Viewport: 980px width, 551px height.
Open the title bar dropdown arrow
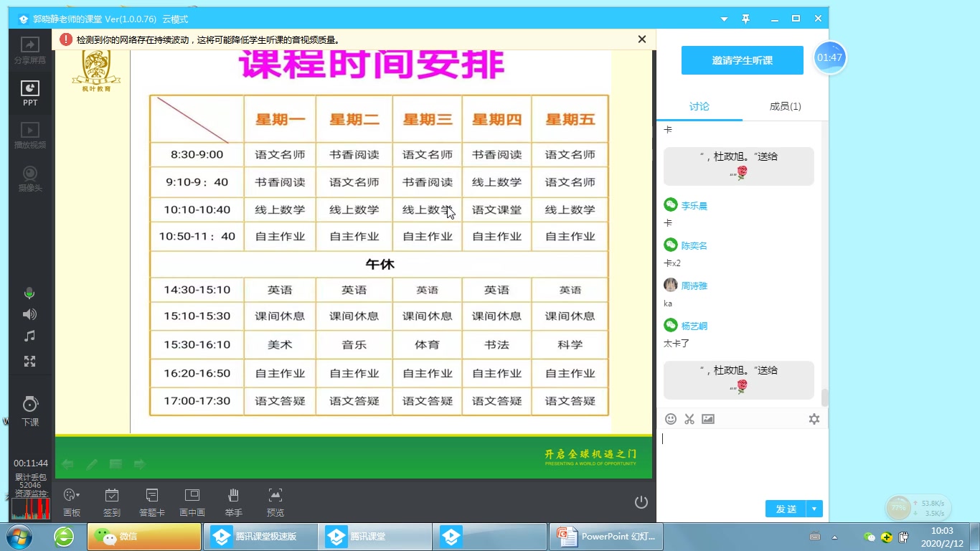[x=724, y=18]
